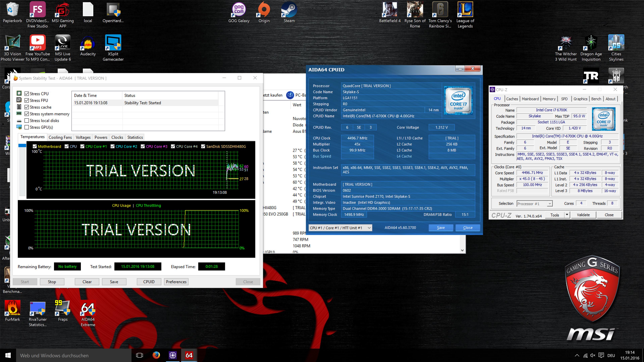Toggle the CPU Core #3 graph checkbox

tap(143, 146)
